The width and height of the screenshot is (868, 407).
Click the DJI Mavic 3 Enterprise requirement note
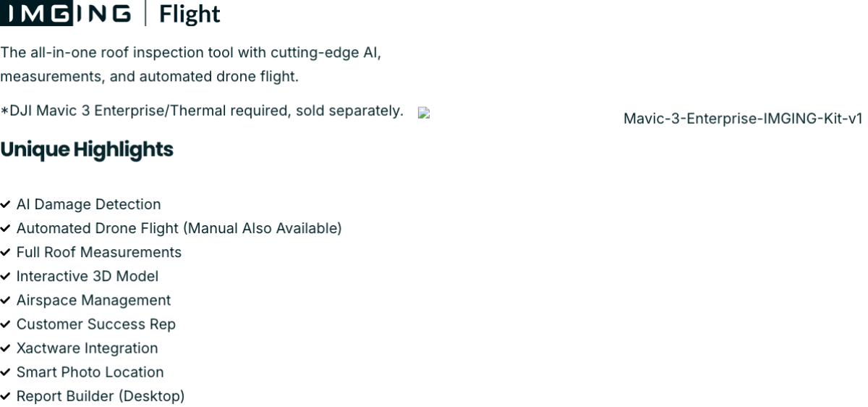point(202,112)
